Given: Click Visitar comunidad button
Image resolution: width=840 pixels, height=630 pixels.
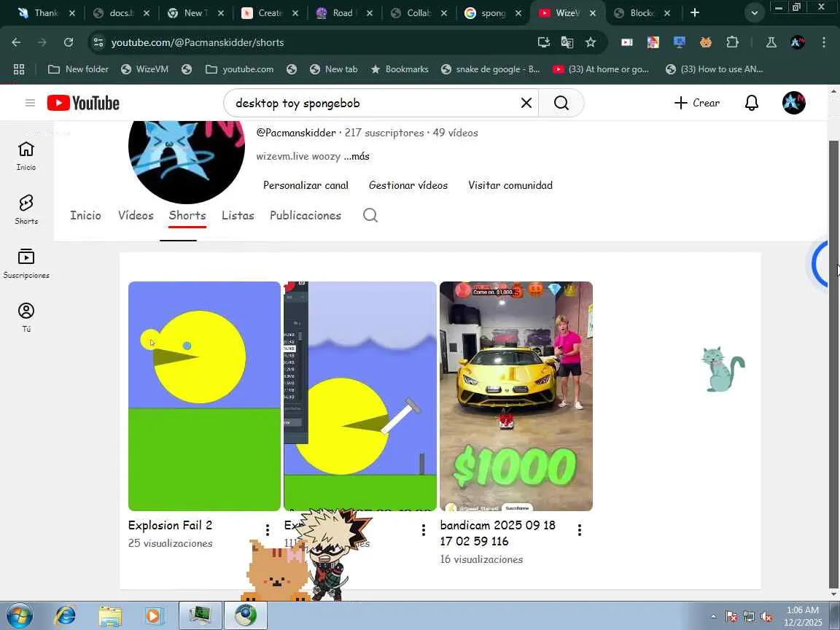Looking at the screenshot, I should click(510, 185).
